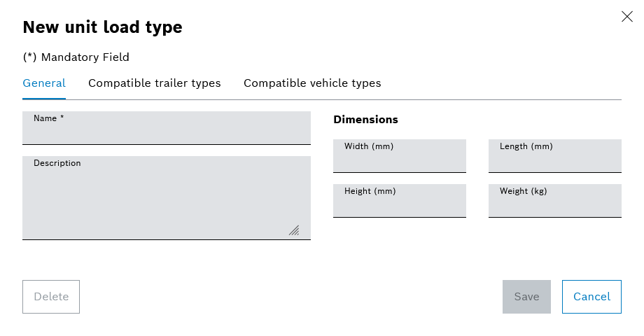Click the (*) Mandatory Field note
Screen dimensions: 644x336
[x=76, y=57]
